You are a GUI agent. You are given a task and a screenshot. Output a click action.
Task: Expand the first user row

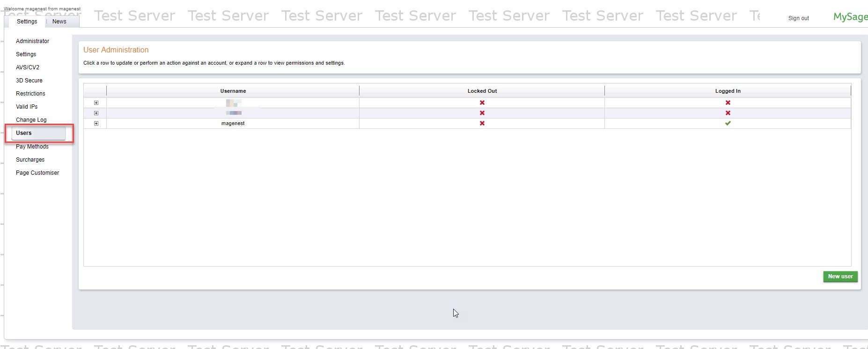tap(96, 103)
